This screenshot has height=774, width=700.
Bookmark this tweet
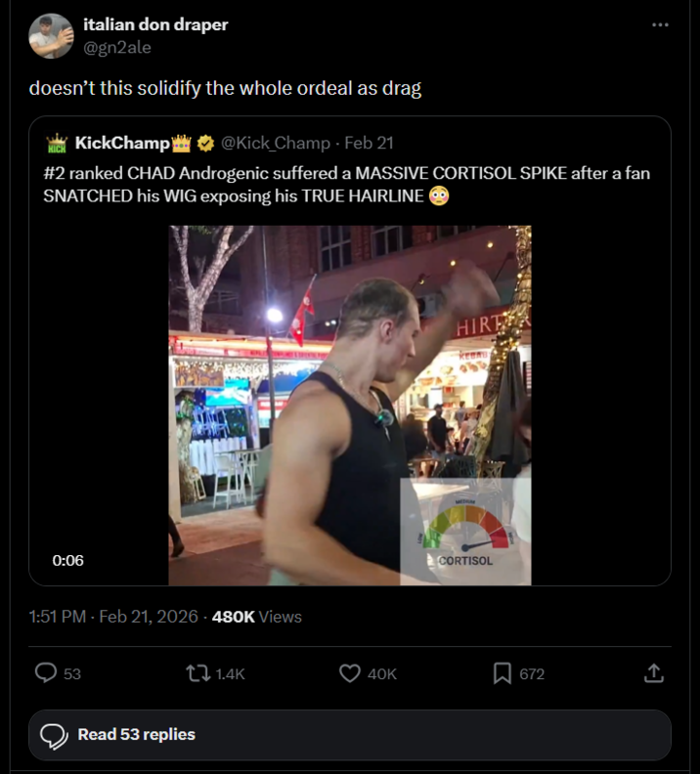pos(503,673)
